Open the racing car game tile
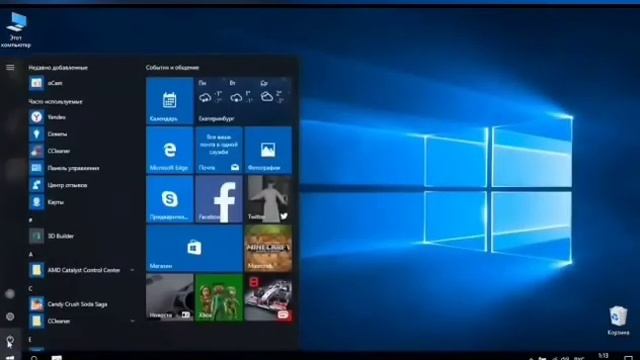Screen dimensions: 640x360 [268, 298]
